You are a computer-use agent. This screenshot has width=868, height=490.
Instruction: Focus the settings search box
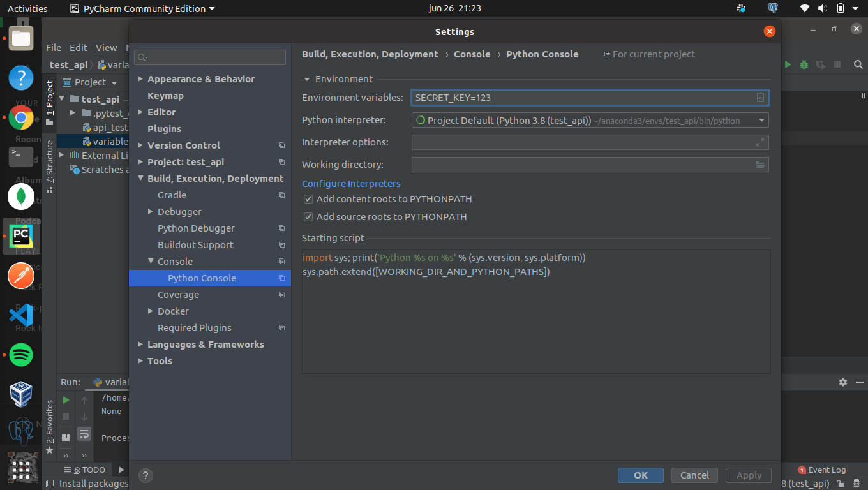210,57
